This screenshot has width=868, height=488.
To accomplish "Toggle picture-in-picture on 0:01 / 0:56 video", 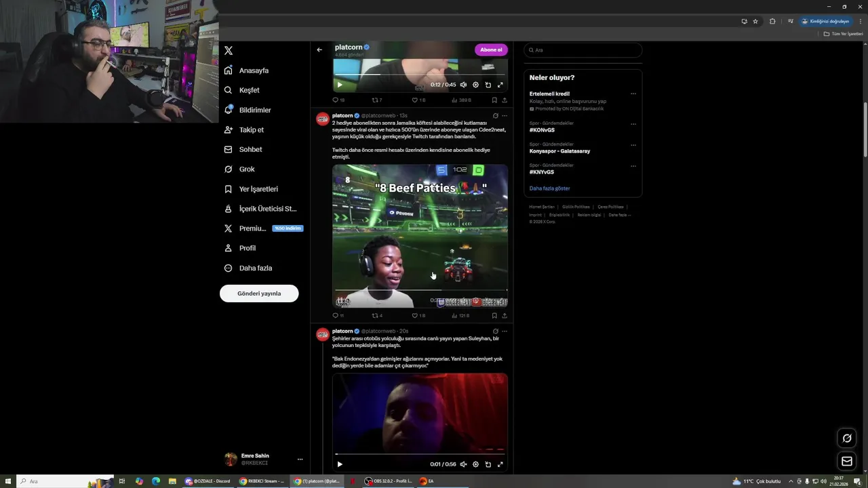I will pos(488,464).
